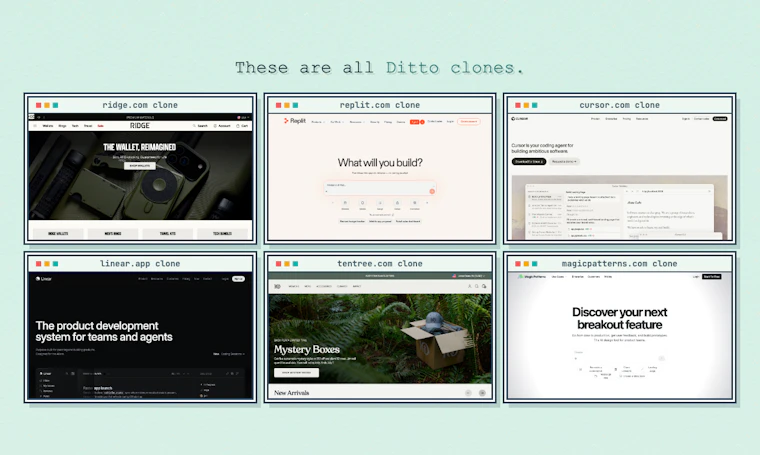Click Contact sales on cursor.com clone
Screen dimensions: 760x455
701,119
